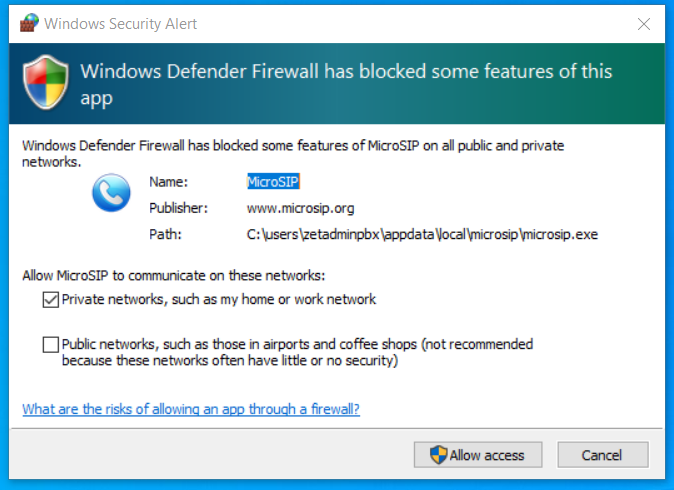Click the Path label
Viewport: 674px width, 490px height.
coord(165,234)
